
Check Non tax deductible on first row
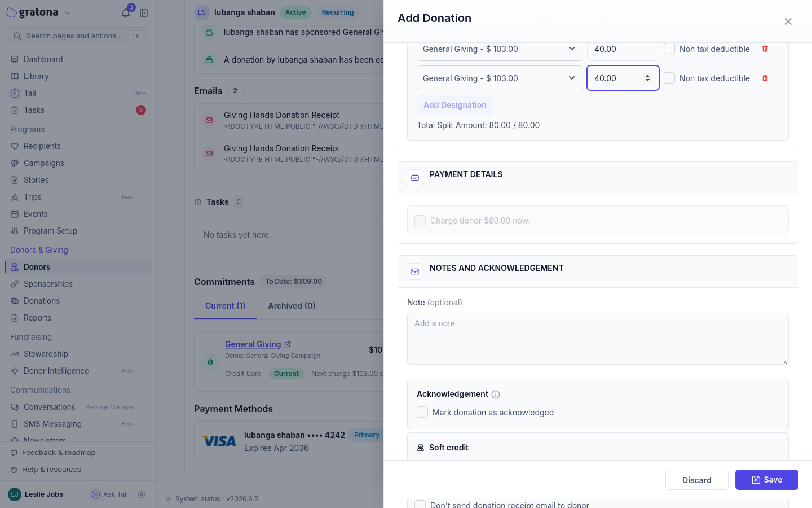669,49
